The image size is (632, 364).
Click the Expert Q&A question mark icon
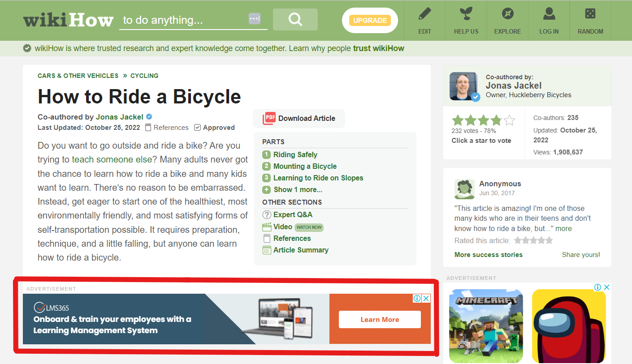267,215
